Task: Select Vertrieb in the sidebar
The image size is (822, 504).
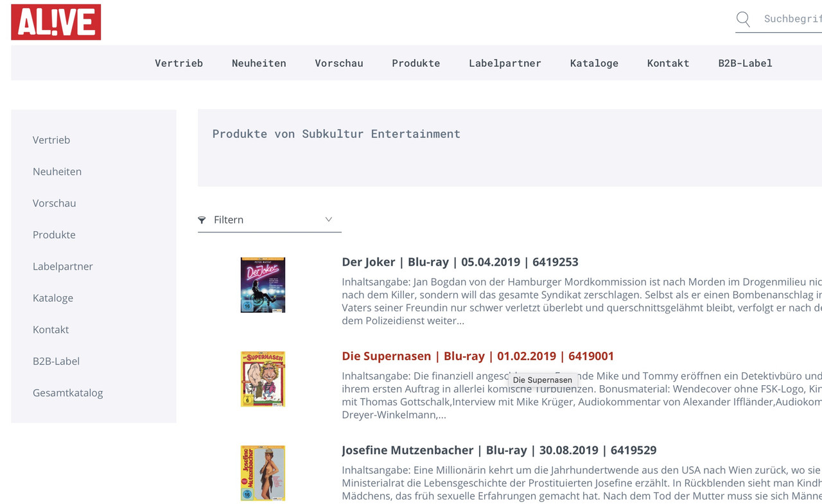Action: coord(51,140)
